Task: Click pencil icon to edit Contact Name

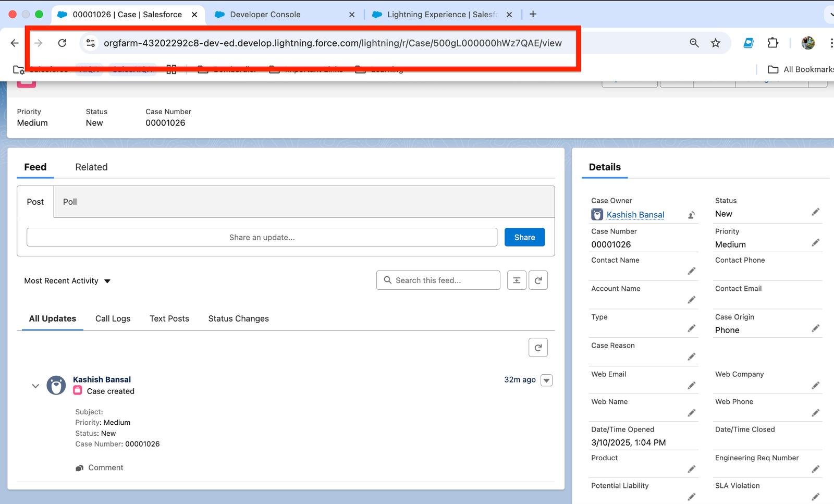Action: point(691,272)
